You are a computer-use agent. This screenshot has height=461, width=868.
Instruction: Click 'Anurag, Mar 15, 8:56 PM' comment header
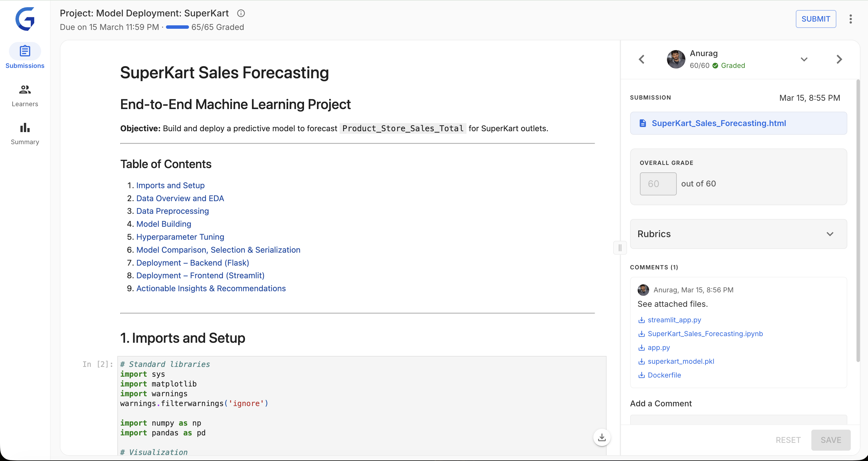(693, 290)
